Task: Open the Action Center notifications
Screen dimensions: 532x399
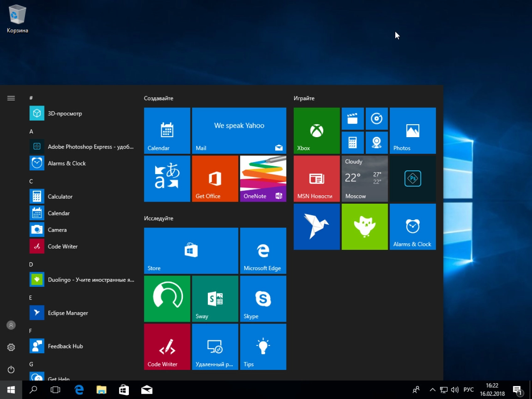Action: tap(517, 390)
